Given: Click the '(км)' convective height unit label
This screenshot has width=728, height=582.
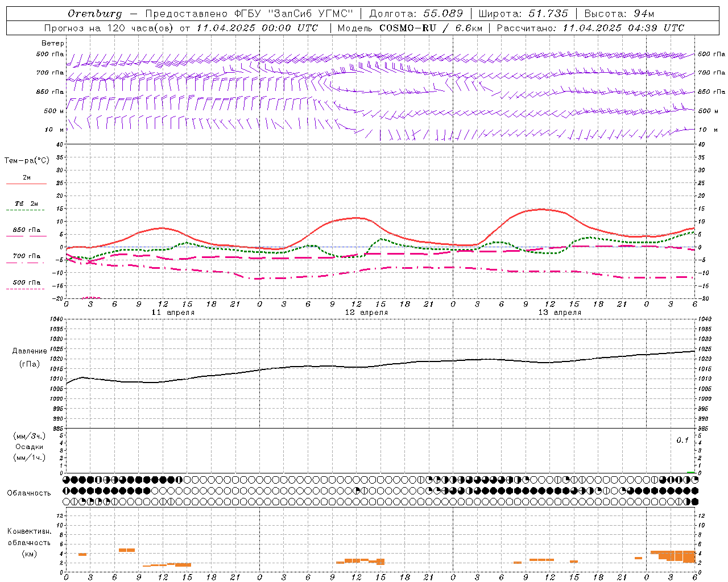Looking at the screenshot, I should [29, 554].
